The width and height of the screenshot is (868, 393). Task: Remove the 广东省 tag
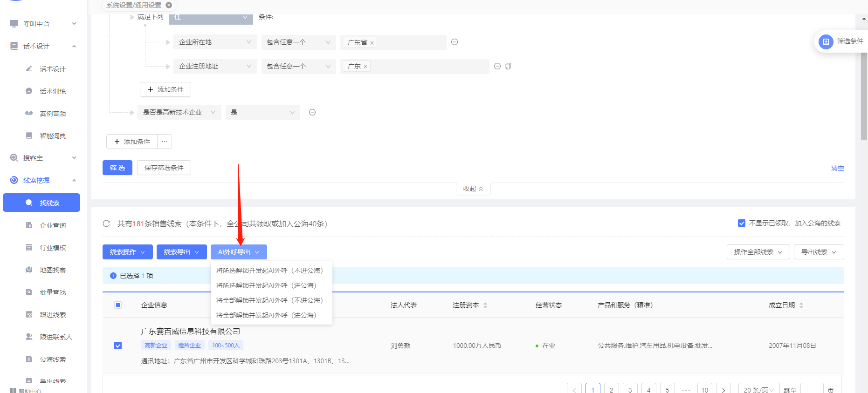372,43
